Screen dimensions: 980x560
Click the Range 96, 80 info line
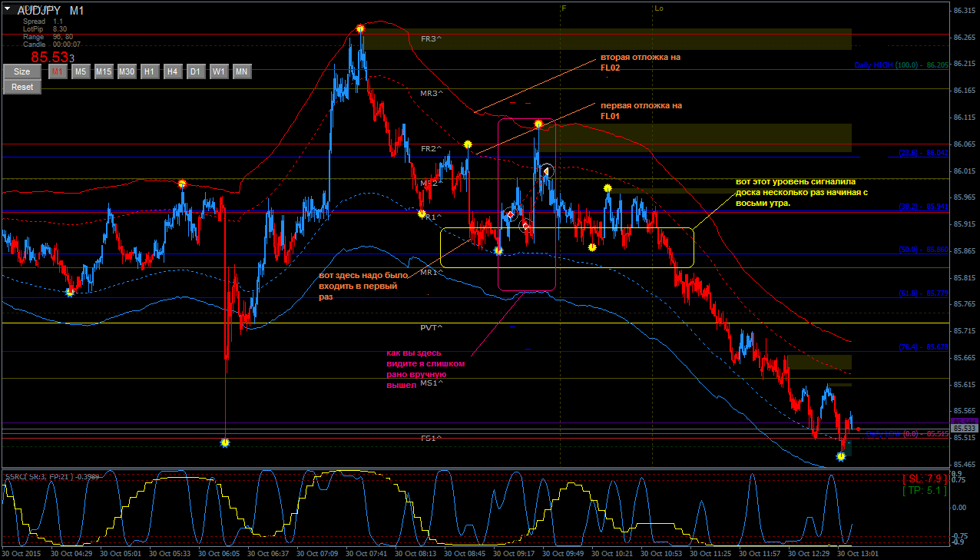[48, 37]
